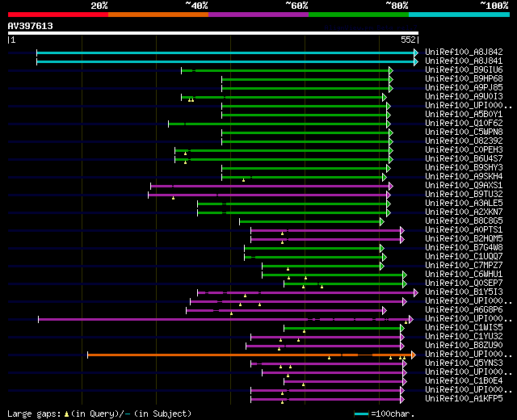517x420 pixels.
Task: Select the AV397613 query name
Action: click(31, 26)
